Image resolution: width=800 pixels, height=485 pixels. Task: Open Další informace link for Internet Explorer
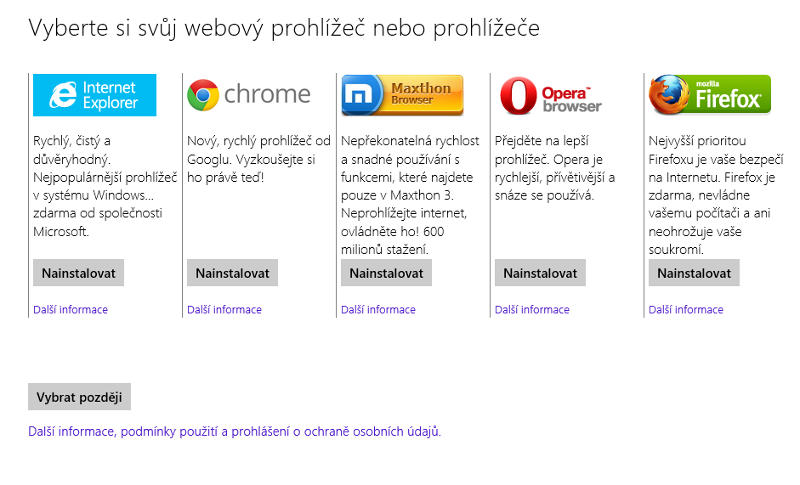(x=70, y=310)
